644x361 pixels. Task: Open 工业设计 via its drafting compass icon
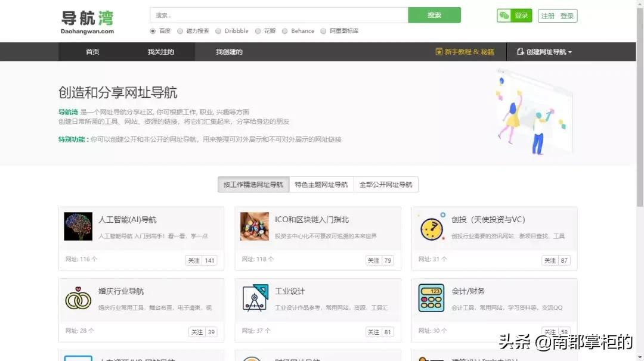(255, 298)
